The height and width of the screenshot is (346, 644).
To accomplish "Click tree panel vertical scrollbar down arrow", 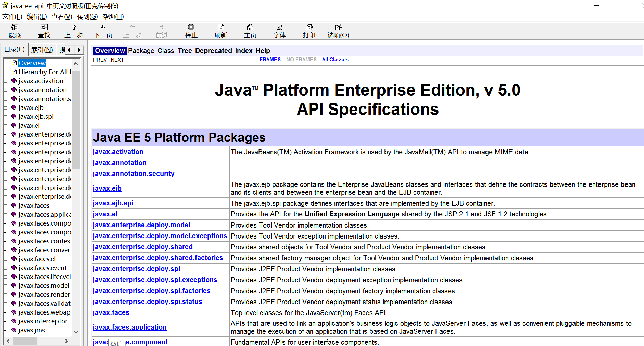I will 76,332.
